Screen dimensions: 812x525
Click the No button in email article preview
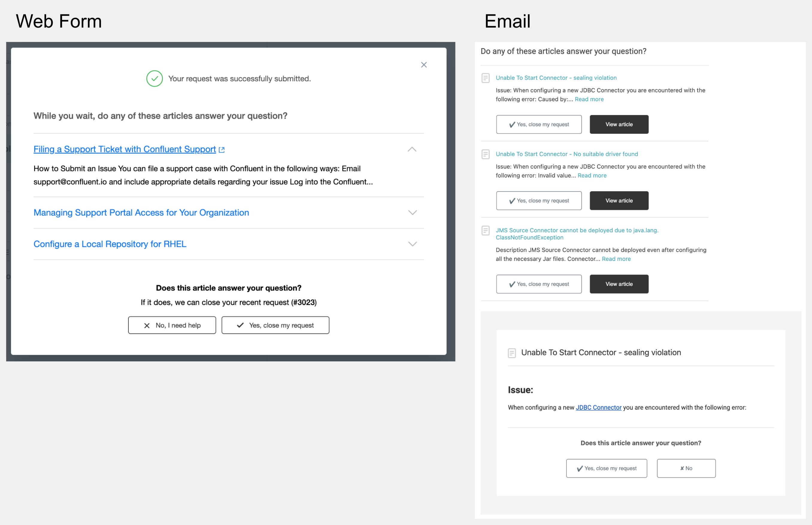[686, 468]
